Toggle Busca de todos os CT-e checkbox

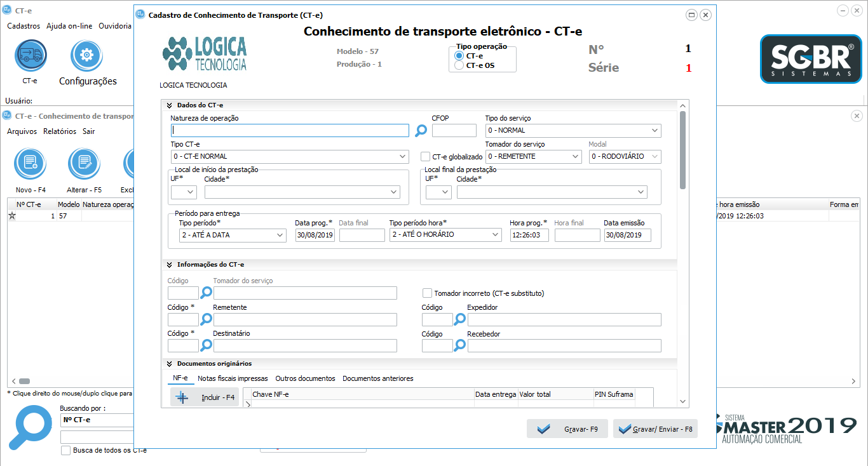coord(65,450)
